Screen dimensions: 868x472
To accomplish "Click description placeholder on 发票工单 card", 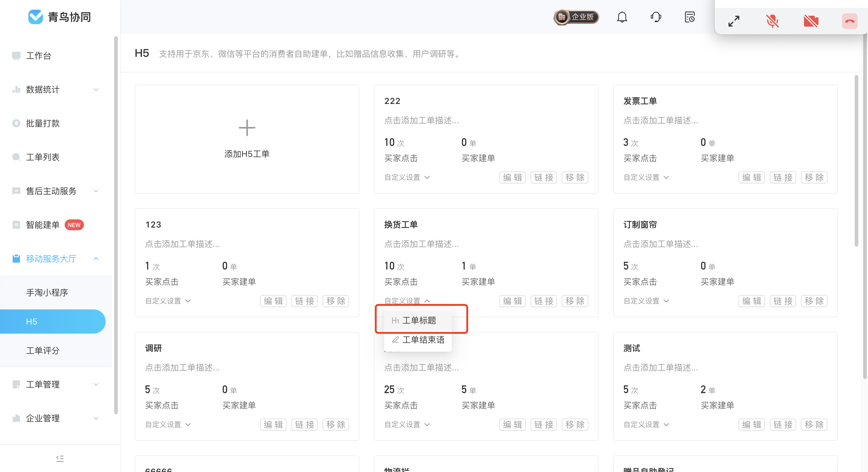I will pos(661,120).
